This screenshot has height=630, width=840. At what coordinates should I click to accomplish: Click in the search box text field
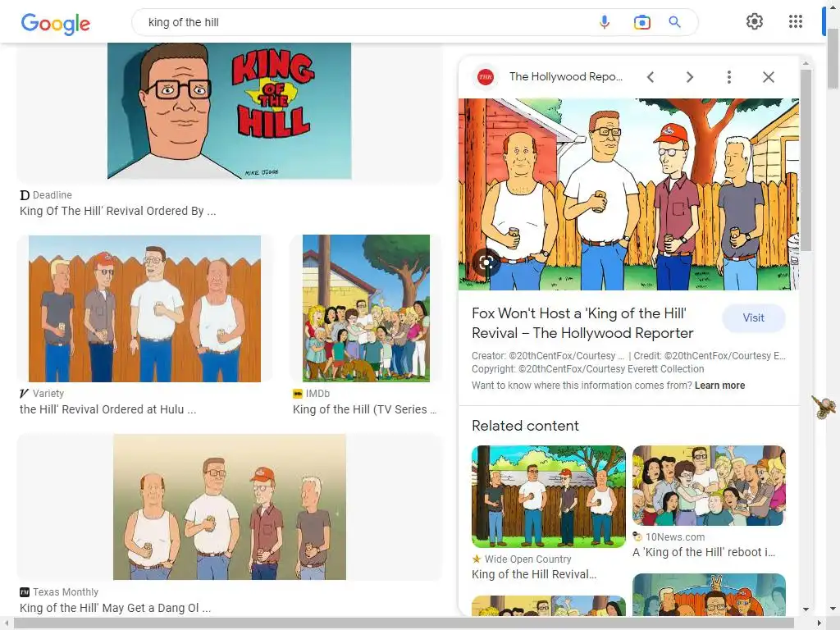pos(364,22)
